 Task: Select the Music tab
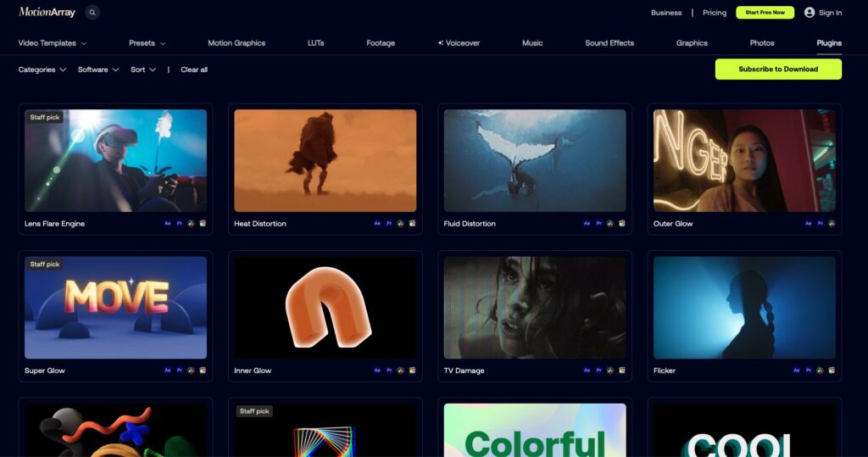pyautogui.click(x=532, y=42)
